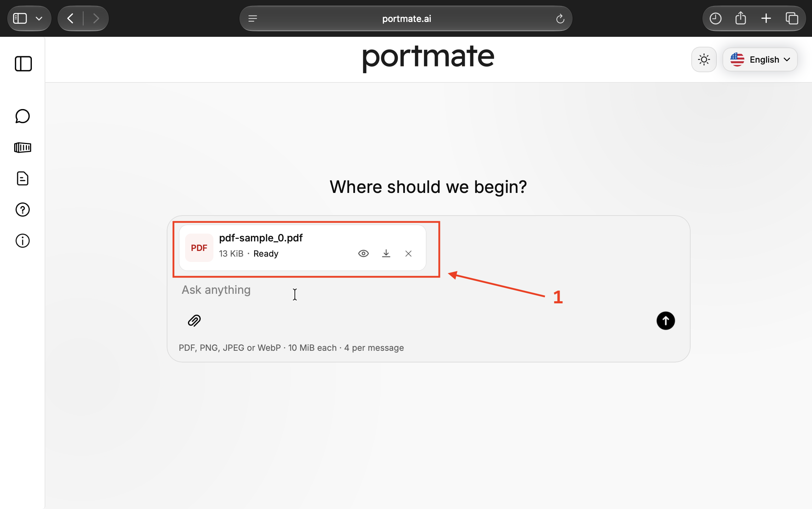
Task: Open Safari history clock icon
Action: click(715, 18)
